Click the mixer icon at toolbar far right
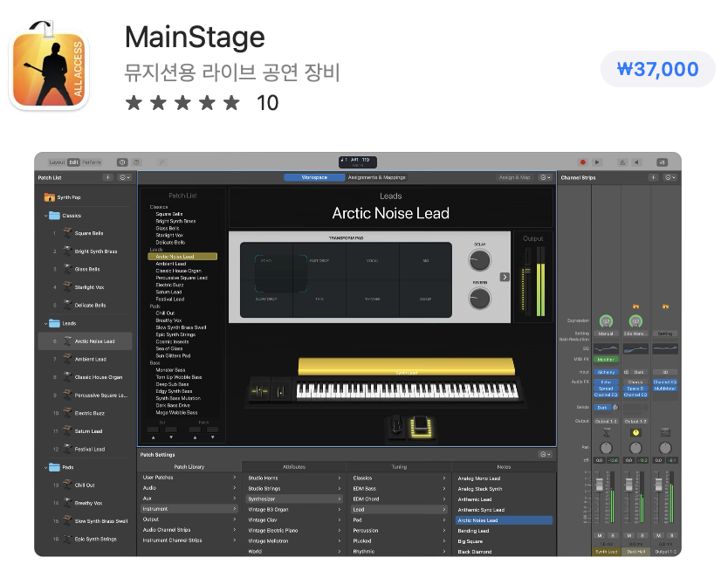The width and height of the screenshot is (728, 578). [662, 162]
